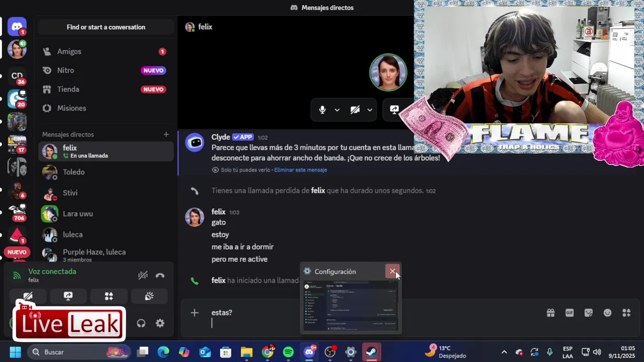Open microphone options dropdown arrow

[x=337, y=110]
